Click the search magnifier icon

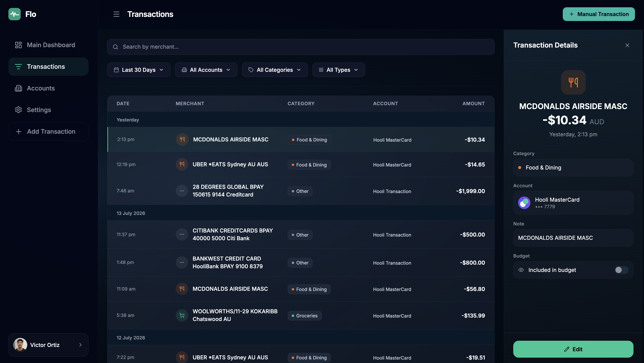click(115, 47)
